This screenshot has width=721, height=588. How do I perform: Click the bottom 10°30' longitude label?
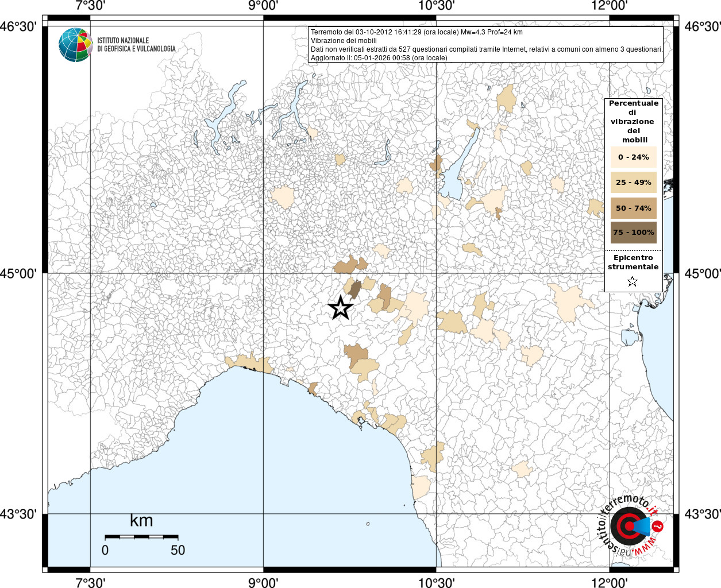pyautogui.click(x=436, y=582)
